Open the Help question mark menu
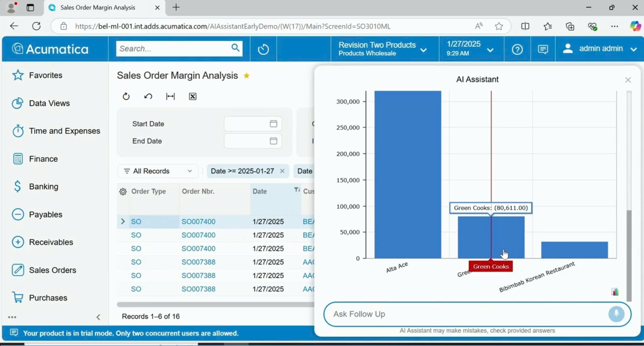Screen dimensions: 644x346 [517, 49]
